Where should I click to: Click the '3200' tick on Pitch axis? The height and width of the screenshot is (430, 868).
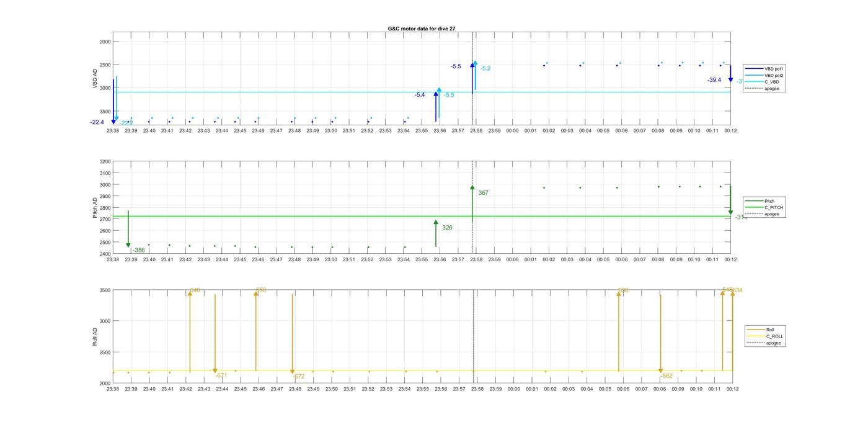pos(105,162)
